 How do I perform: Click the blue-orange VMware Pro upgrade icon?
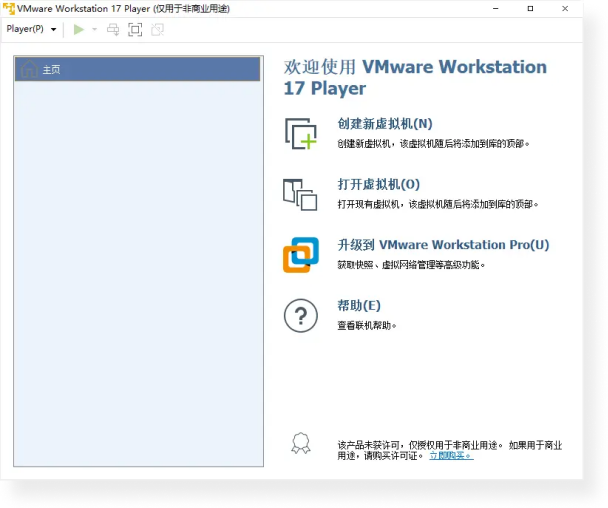300,255
